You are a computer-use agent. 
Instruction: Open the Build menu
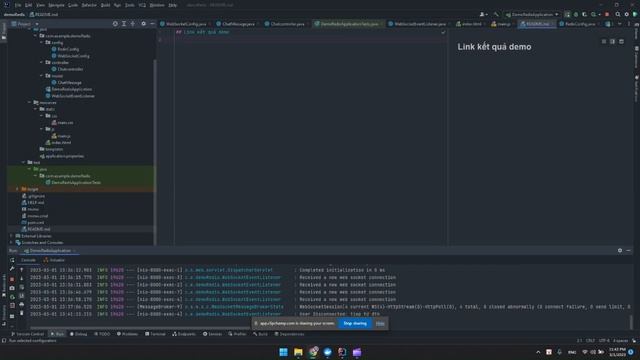click(105, 5)
